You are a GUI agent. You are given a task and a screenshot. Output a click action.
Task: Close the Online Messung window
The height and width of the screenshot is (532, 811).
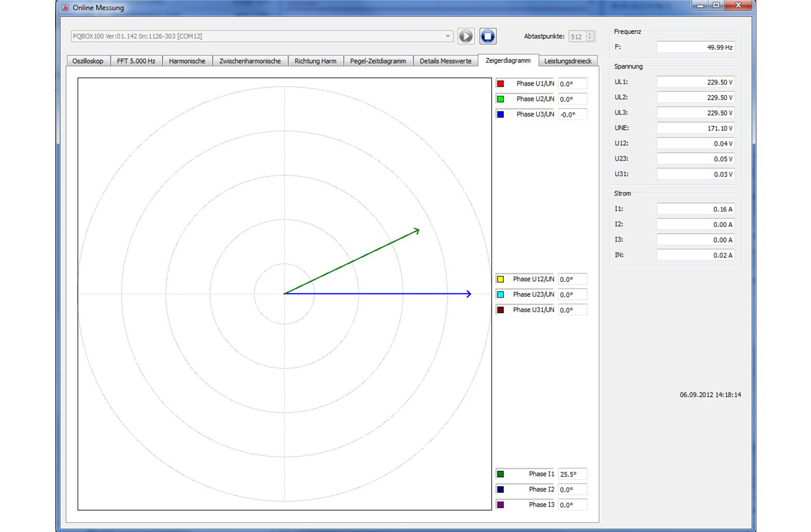(x=738, y=5)
